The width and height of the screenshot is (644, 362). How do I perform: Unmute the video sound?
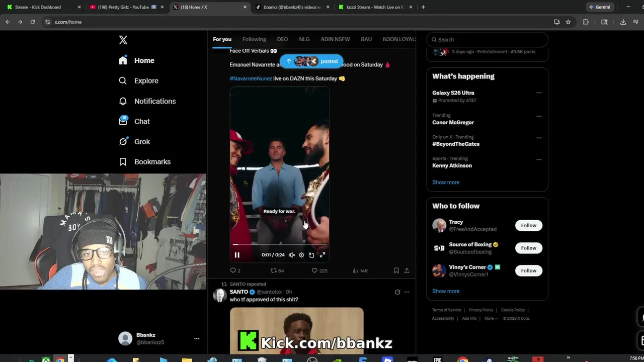point(292,255)
